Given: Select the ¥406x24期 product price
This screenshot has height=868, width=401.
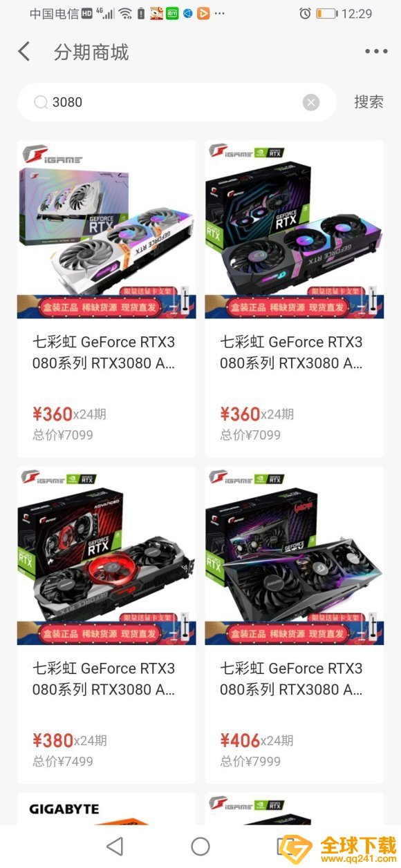Looking at the screenshot, I should tap(257, 740).
